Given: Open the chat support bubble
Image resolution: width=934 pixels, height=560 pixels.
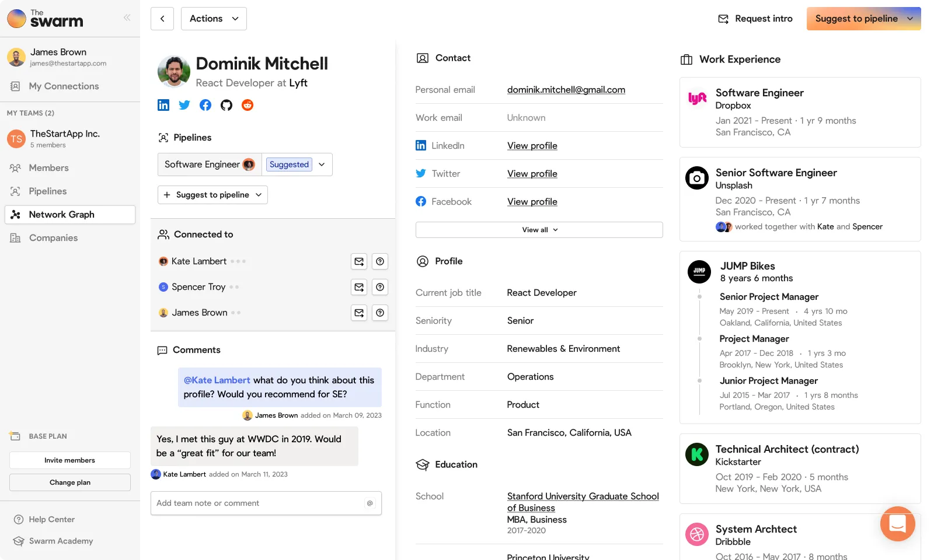Looking at the screenshot, I should (897, 524).
